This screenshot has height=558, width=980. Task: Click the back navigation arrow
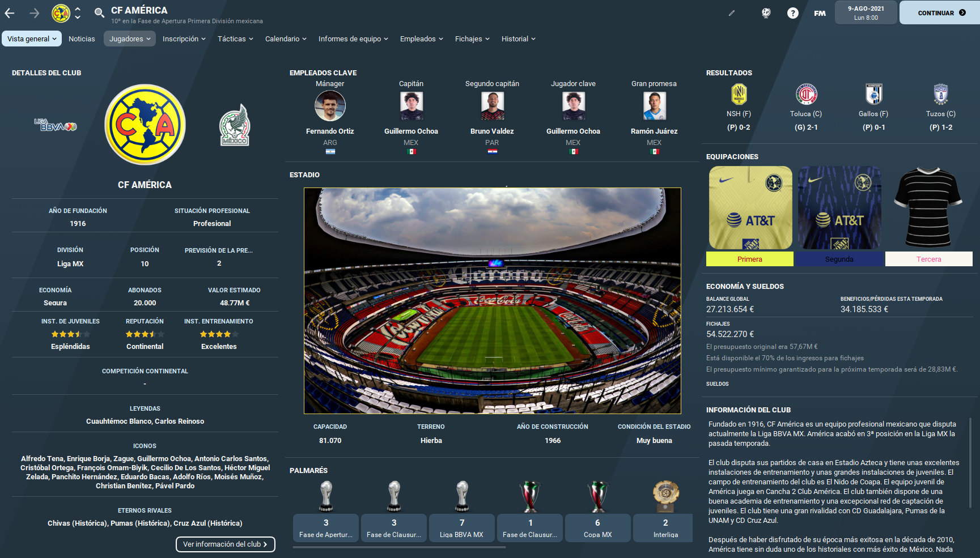[x=10, y=13]
